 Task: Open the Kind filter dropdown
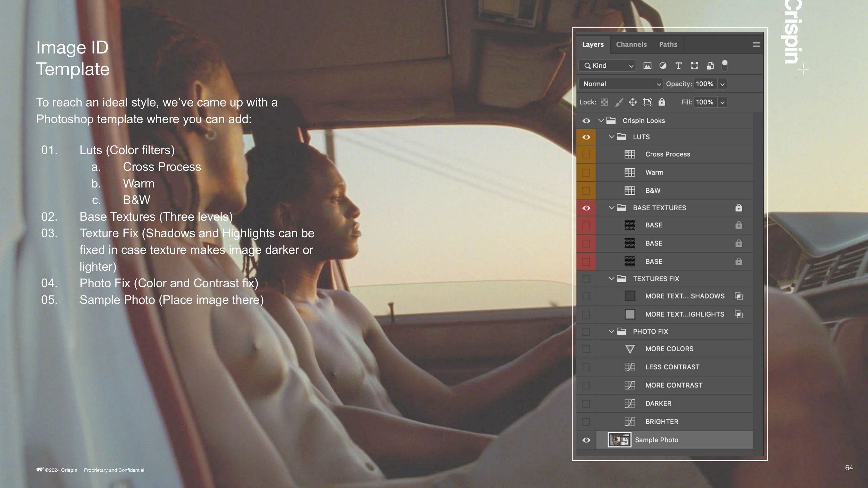[607, 66]
